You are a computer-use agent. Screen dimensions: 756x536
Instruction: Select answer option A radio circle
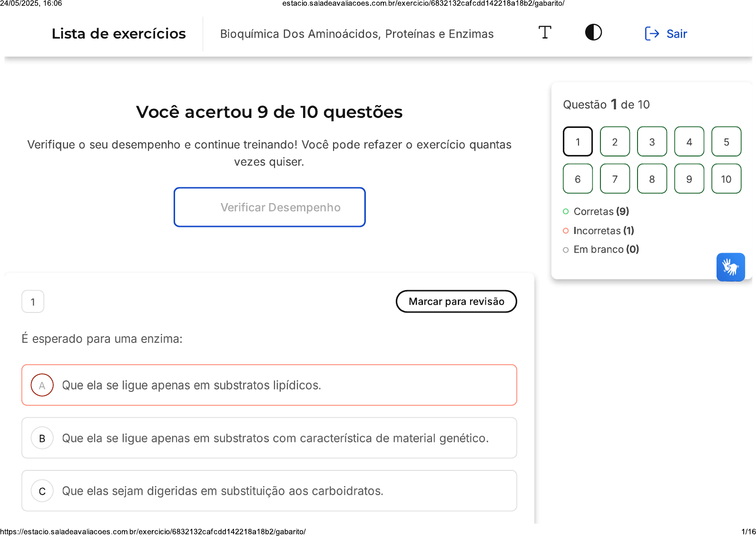(42, 385)
